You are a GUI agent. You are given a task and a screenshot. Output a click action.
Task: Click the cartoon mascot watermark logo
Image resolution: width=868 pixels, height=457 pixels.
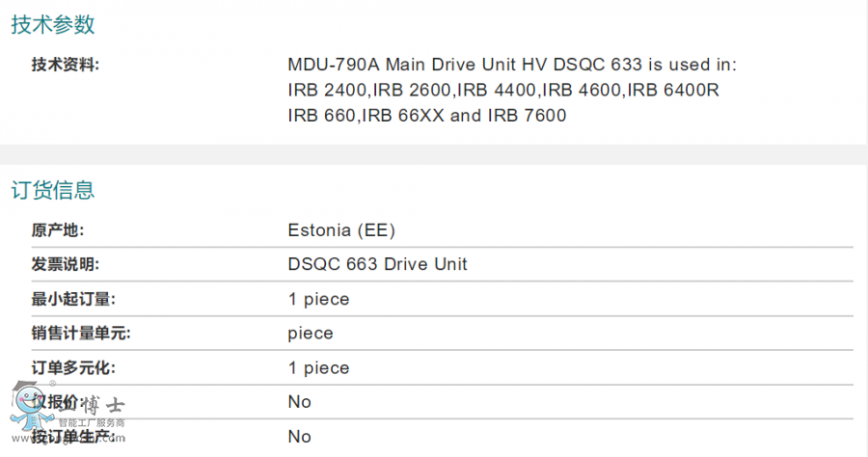(x=32, y=407)
